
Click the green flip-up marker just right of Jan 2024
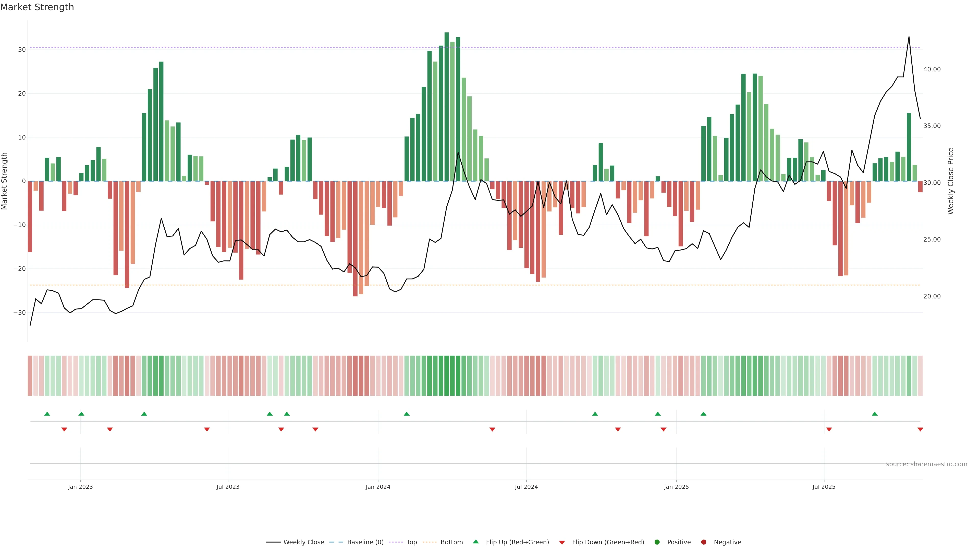pos(406,414)
